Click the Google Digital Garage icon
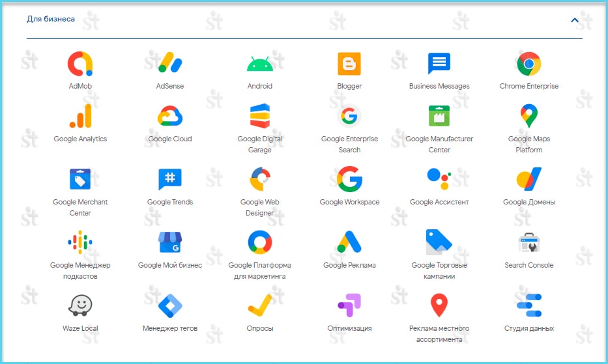Viewport: 608px width, 364px height. [x=260, y=116]
